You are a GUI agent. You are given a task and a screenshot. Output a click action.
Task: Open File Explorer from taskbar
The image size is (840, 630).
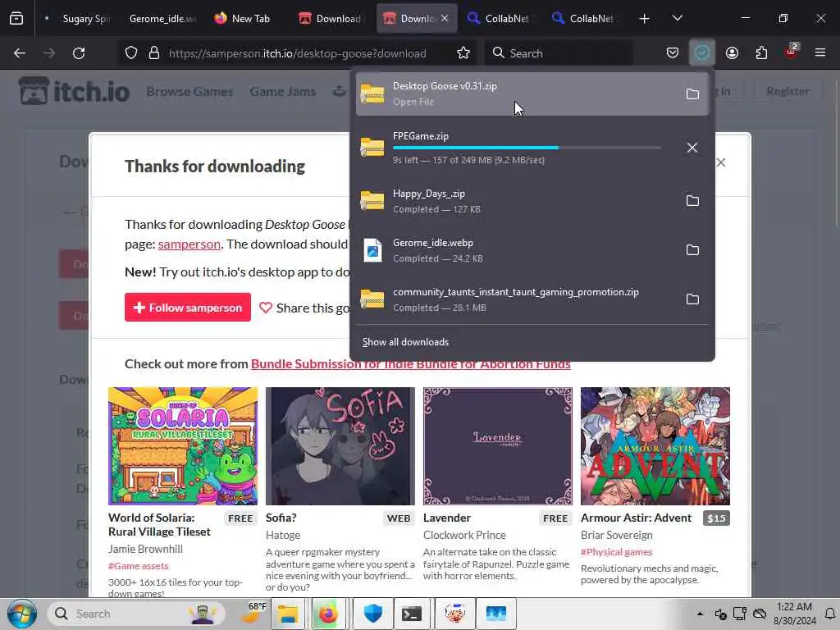288,614
